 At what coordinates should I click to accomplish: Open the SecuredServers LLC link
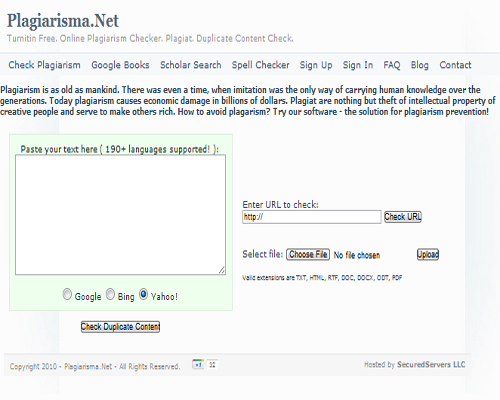click(x=431, y=365)
